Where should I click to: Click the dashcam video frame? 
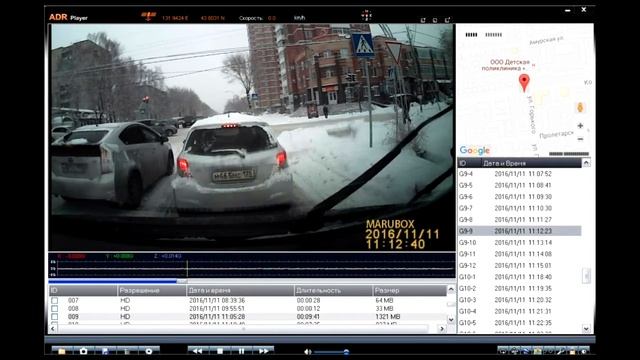click(252, 137)
